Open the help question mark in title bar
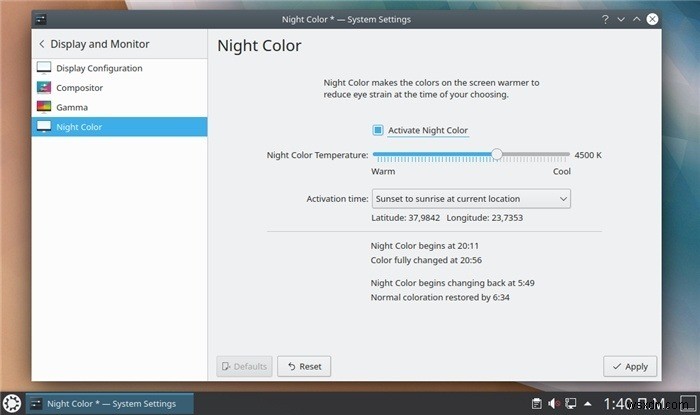 click(x=605, y=19)
